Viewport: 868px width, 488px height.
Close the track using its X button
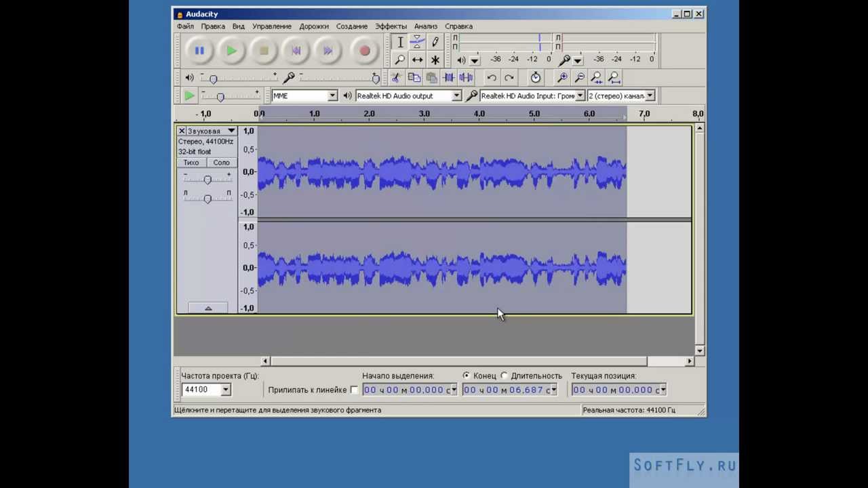[x=181, y=131]
